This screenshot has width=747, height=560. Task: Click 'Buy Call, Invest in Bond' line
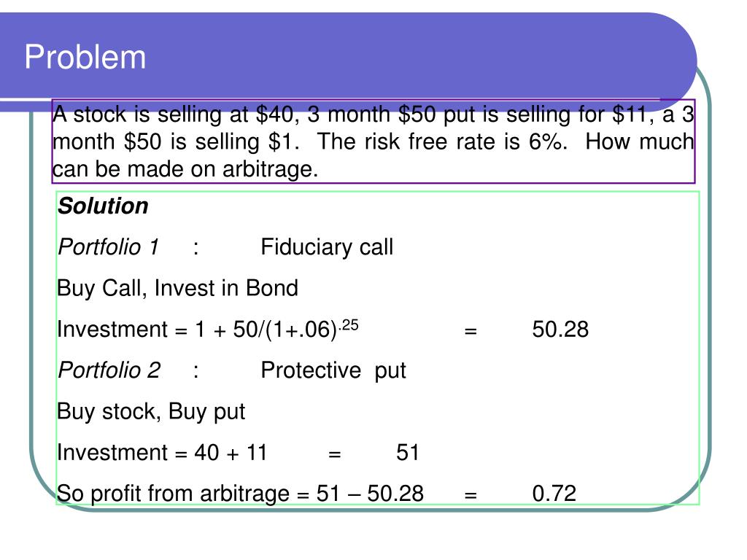177,289
